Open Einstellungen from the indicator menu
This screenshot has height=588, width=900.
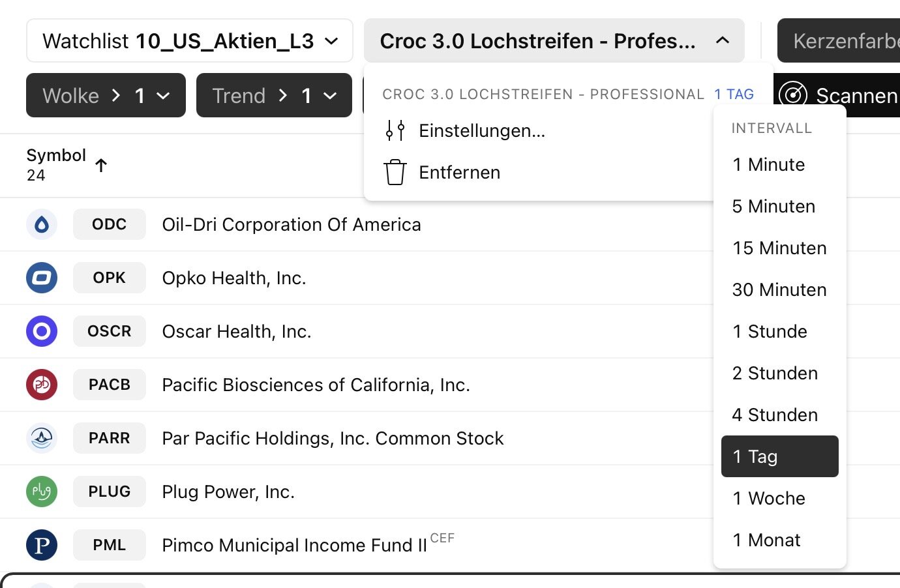pos(481,131)
